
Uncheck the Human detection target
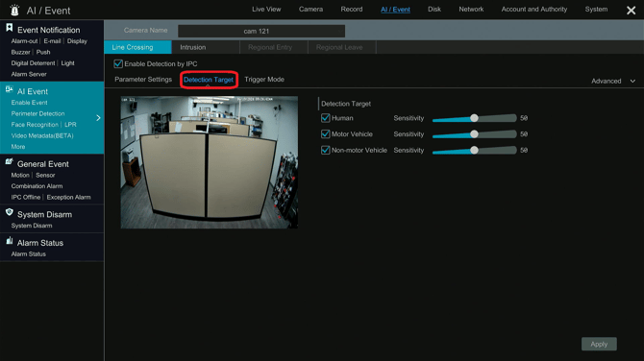[x=325, y=118]
